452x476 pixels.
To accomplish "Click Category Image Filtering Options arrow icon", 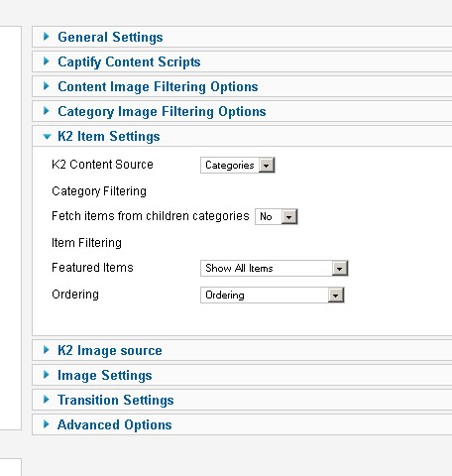I will pos(47,111).
